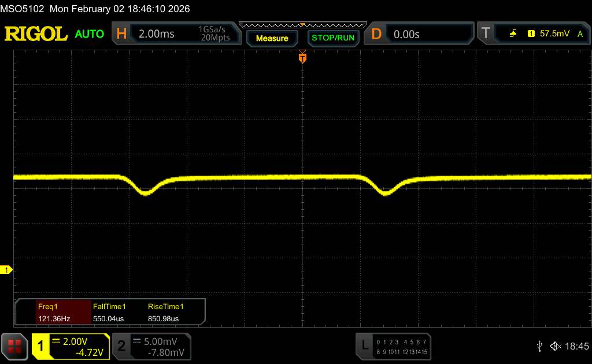Click the rising edge trigger type icon
This screenshot has height=364, width=592.
point(513,34)
